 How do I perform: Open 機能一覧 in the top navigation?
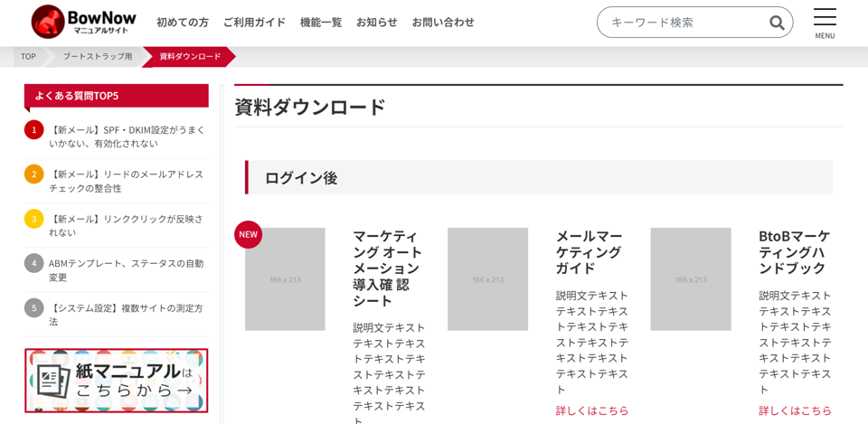pyautogui.click(x=320, y=22)
